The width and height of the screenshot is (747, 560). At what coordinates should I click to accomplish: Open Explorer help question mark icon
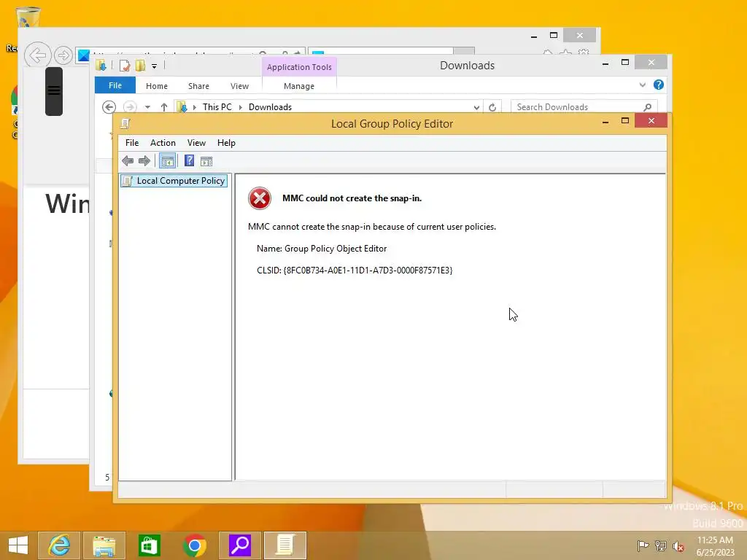point(659,85)
